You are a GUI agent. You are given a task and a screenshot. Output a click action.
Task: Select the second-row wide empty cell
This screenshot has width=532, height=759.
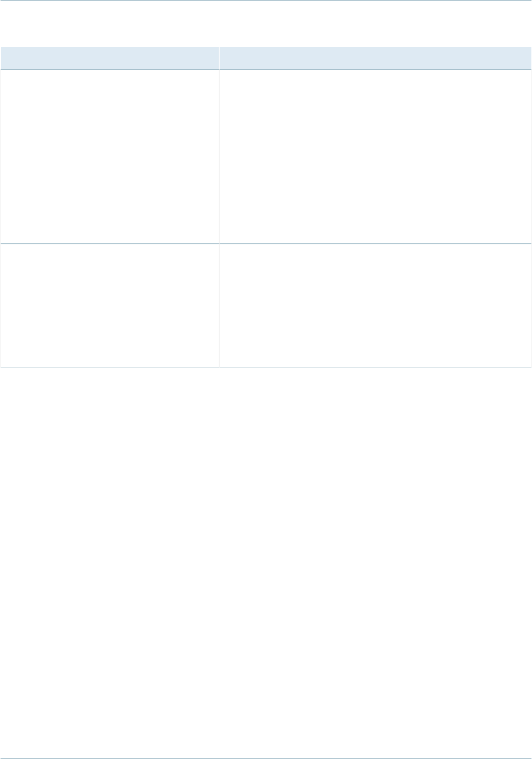pyautogui.click(x=376, y=305)
